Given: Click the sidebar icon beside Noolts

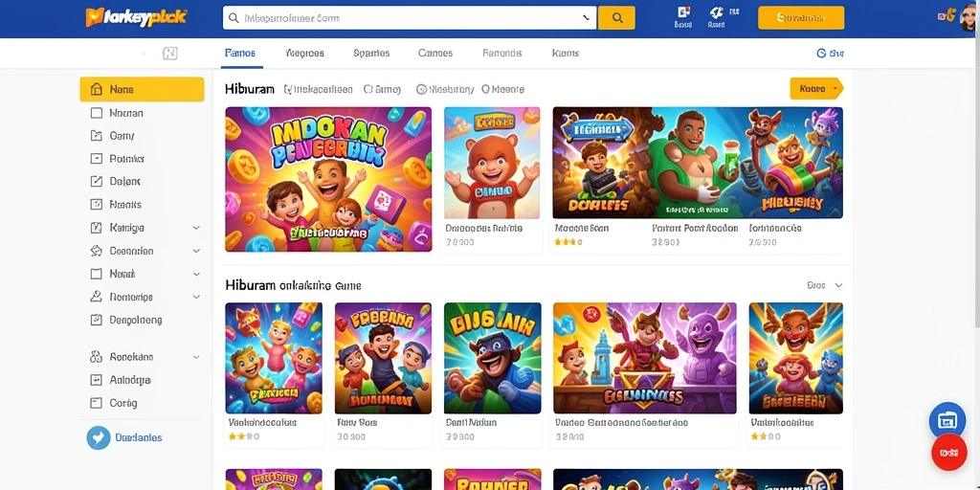Looking at the screenshot, I should pyautogui.click(x=97, y=205).
